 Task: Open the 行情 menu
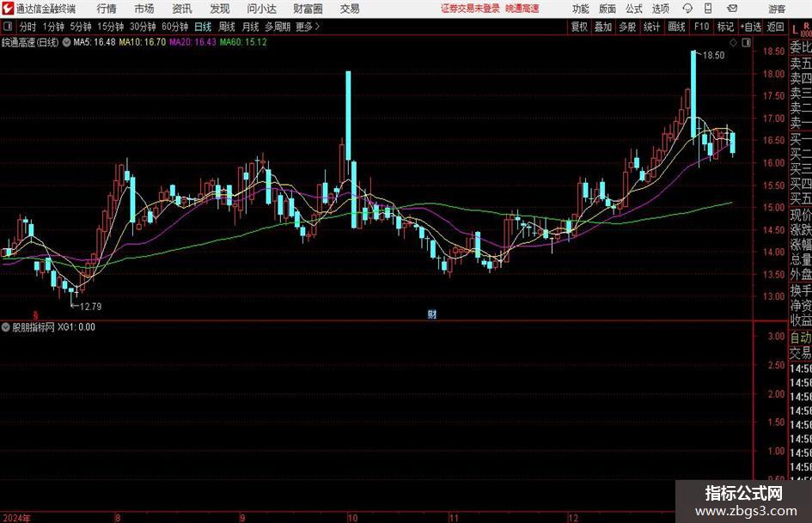point(107,9)
